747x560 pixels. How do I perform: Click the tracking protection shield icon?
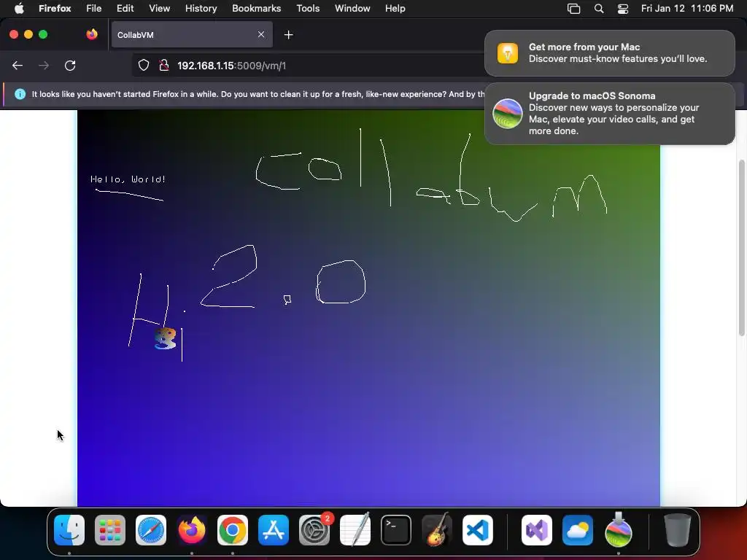[x=144, y=65]
